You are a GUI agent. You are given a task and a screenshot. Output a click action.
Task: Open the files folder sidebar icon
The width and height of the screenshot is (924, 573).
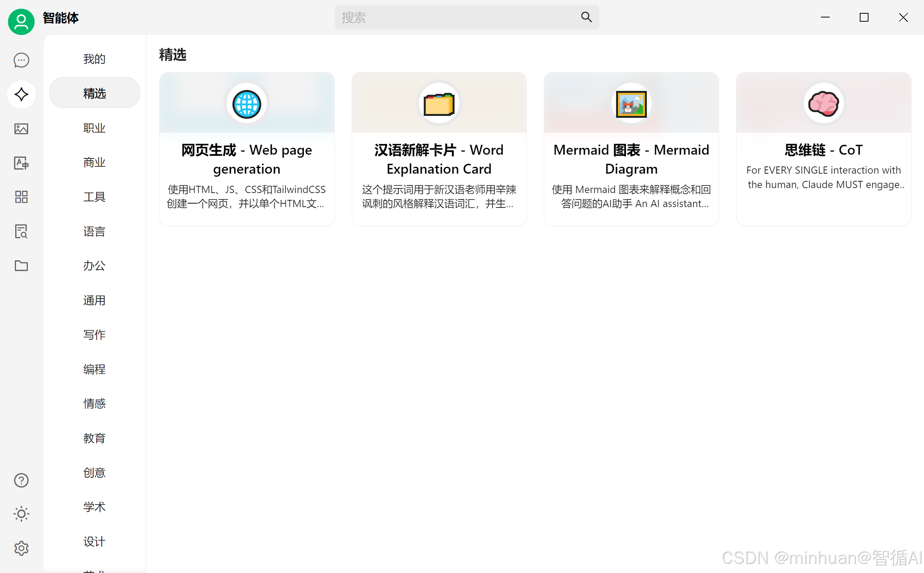tap(21, 266)
